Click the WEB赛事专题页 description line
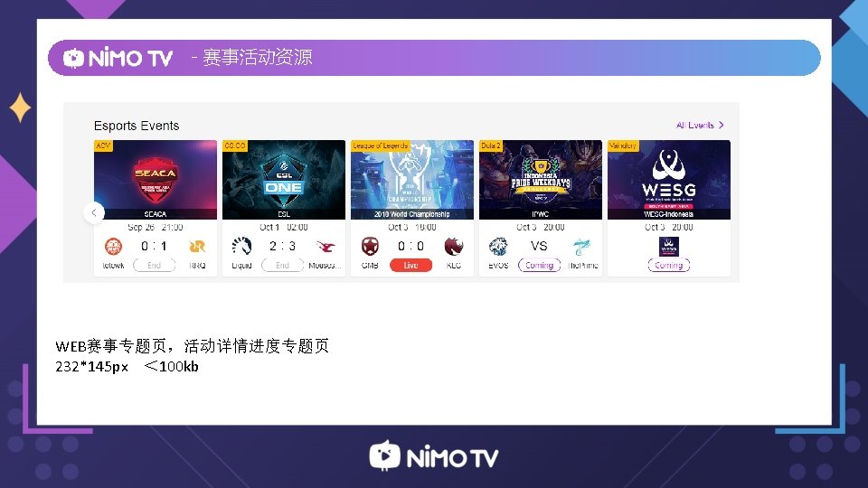Screen dimensions: 868x488 tap(192, 346)
